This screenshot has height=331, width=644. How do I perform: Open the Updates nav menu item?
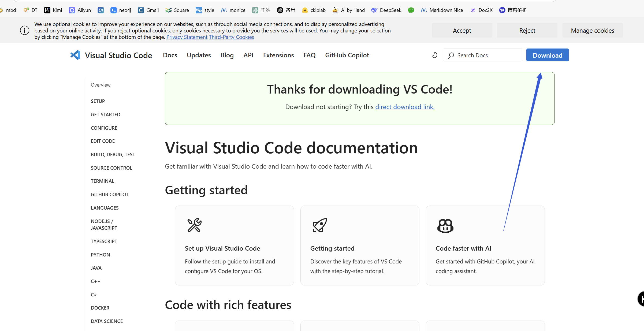pos(199,55)
